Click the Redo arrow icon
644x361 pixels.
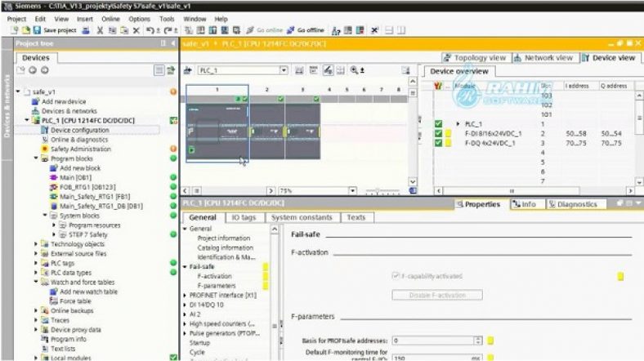click(168, 30)
